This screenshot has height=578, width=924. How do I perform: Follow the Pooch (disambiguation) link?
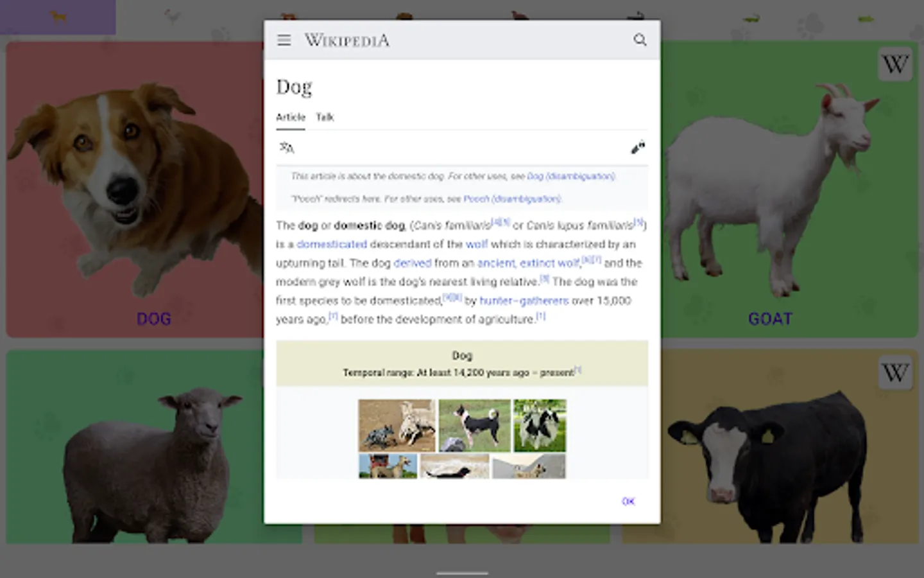point(512,199)
